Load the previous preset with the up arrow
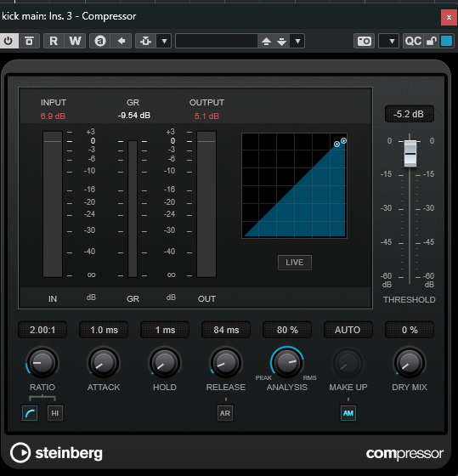 267,42
